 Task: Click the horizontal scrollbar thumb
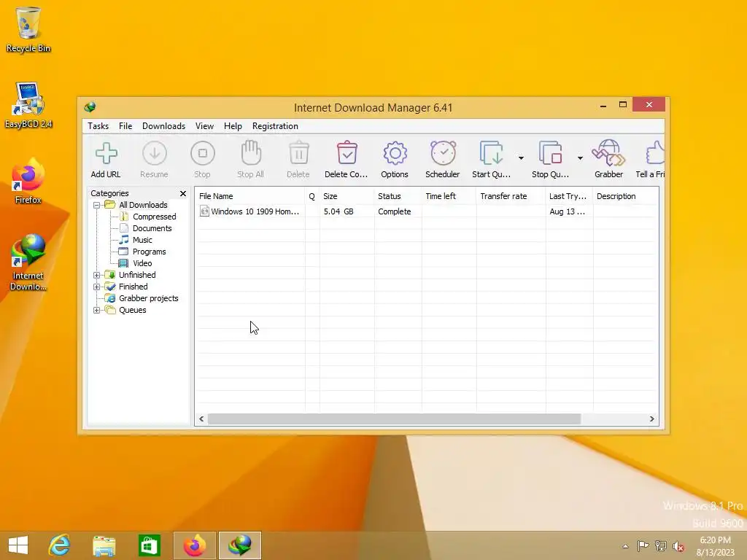pyautogui.click(x=394, y=419)
